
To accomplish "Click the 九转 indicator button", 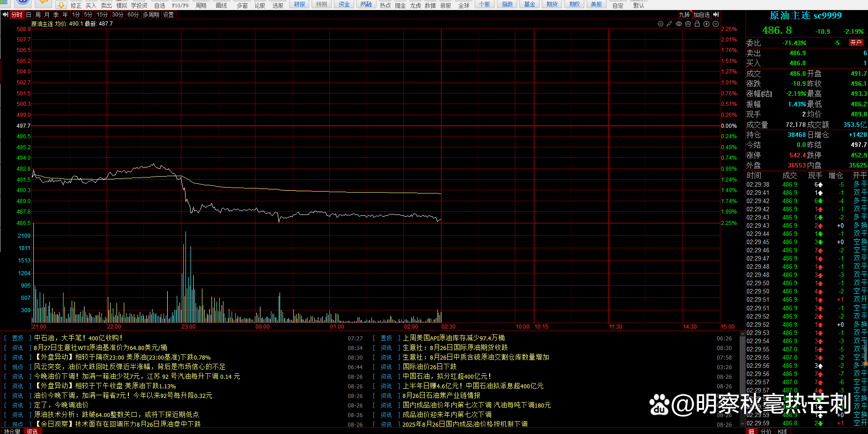I will [684, 15].
